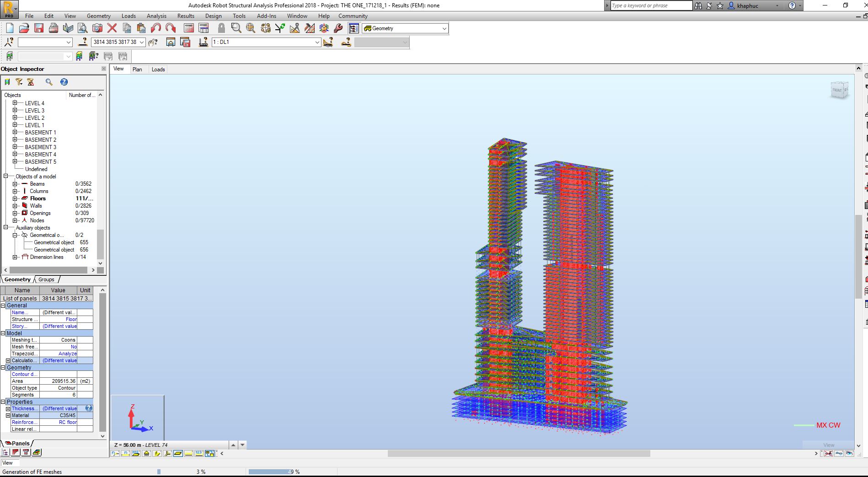Image resolution: width=868 pixels, height=477 pixels.
Task: Open the load case dropdown showing 1 : DL1
Action: 317,42
